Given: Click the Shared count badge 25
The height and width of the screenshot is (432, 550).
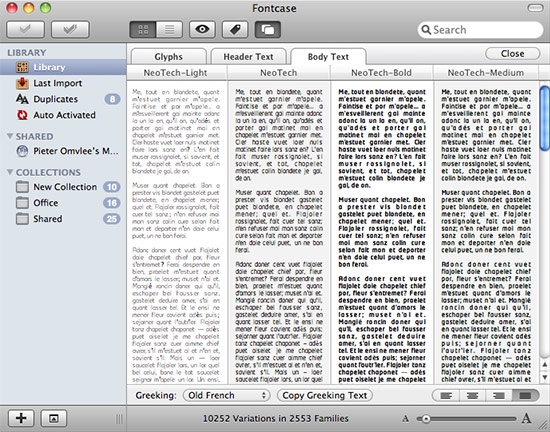Looking at the screenshot, I should click(x=112, y=219).
